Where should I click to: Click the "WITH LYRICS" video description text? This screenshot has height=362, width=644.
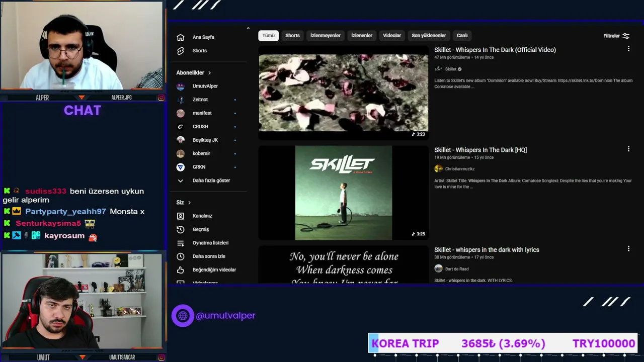[473, 281]
